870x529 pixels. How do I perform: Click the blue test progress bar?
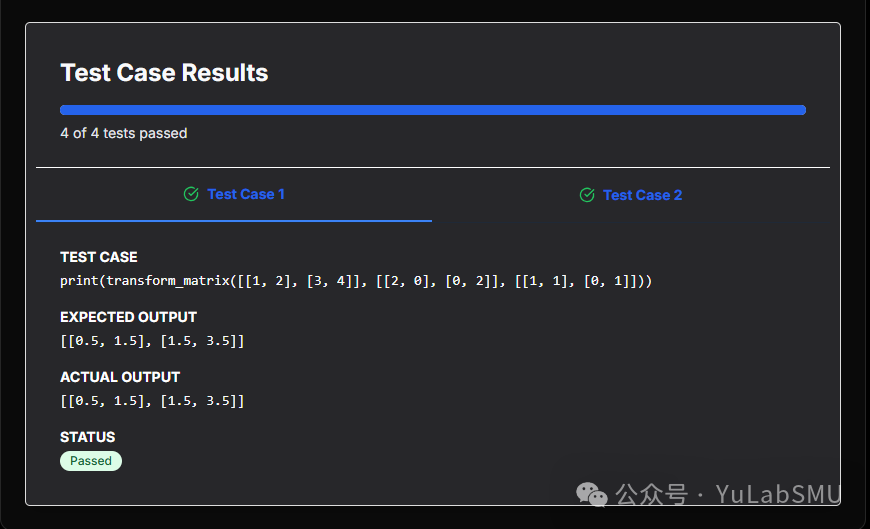[432, 110]
